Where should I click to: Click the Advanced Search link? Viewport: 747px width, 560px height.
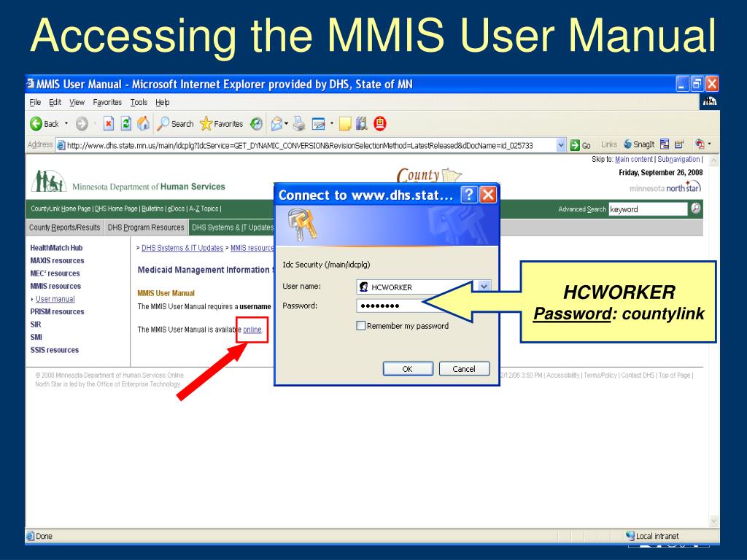pyautogui.click(x=582, y=209)
